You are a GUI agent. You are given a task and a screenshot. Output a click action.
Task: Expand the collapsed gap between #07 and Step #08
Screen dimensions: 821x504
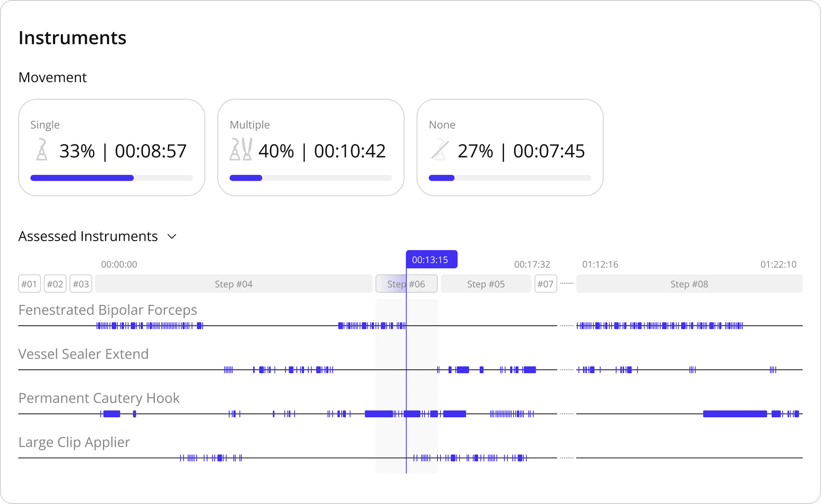566,283
